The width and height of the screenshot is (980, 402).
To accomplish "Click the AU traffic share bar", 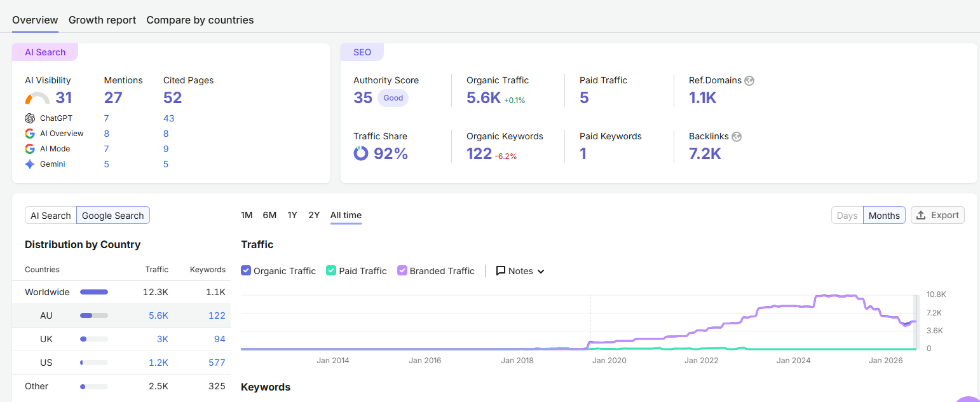I will [x=94, y=315].
